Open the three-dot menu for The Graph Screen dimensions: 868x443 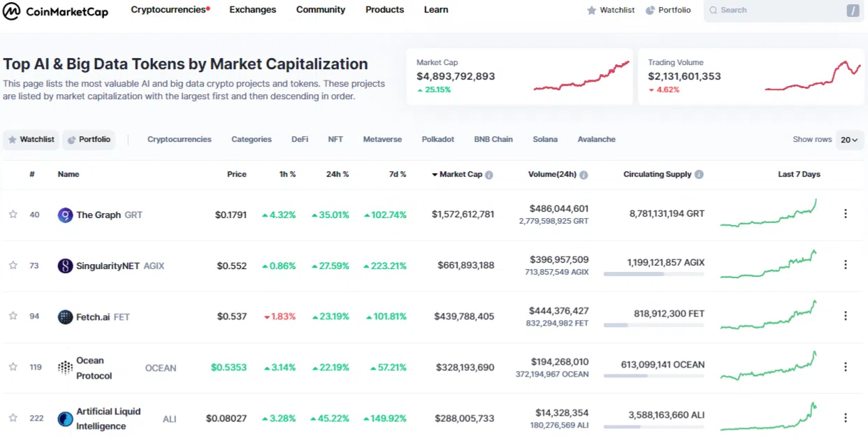tap(846, 214)
